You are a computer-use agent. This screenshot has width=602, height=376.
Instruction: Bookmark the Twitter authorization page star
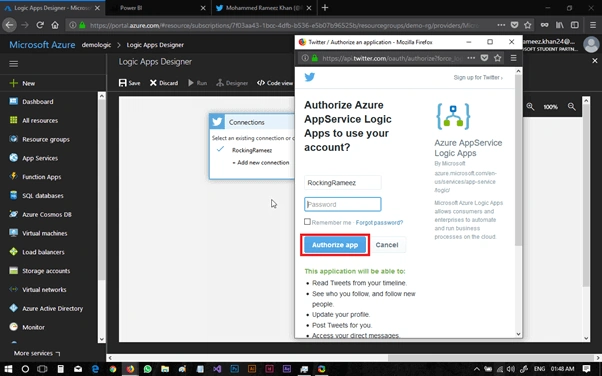(x=498, y=58)
